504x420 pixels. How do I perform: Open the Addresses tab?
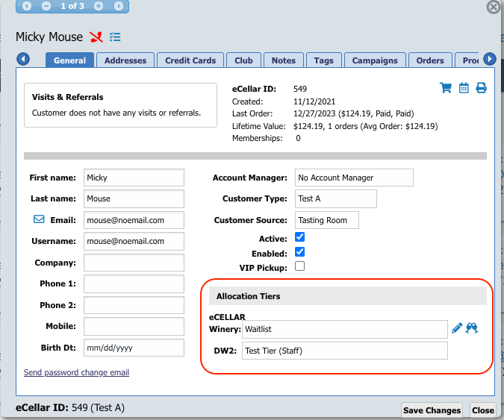tap(125, 60)
